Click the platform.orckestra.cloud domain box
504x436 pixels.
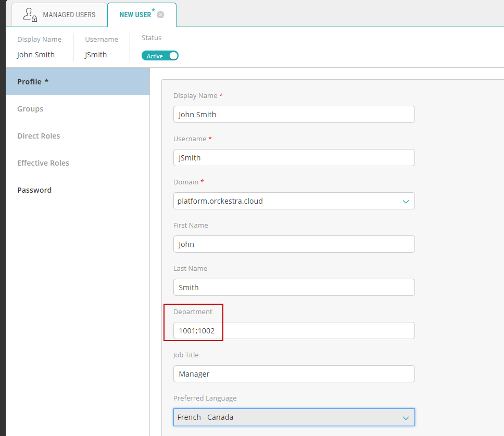(286, 201)
